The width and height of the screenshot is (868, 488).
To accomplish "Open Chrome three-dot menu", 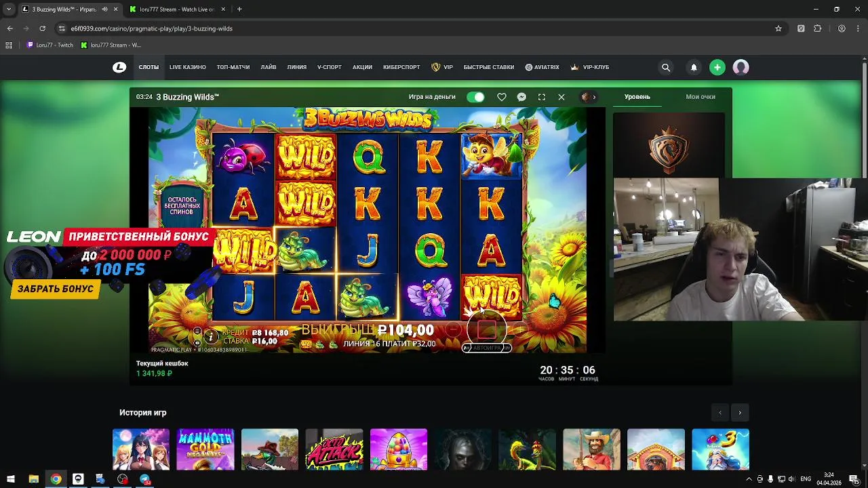I will click(858, 28).
